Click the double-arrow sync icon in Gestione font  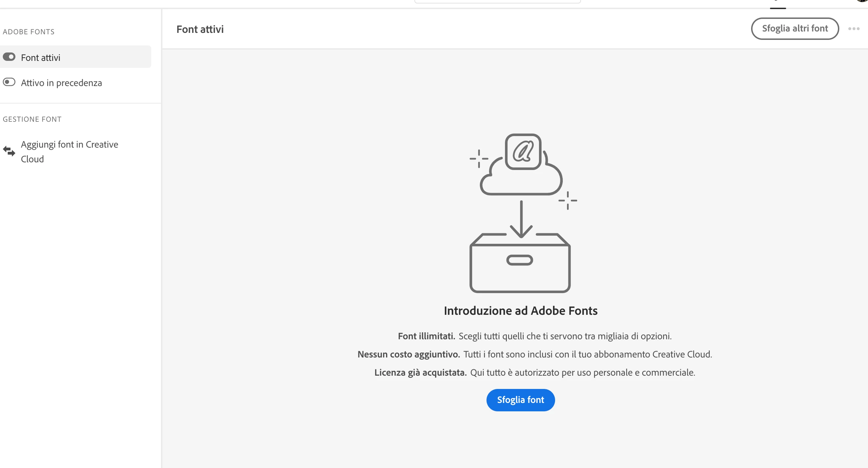click(x=9, y=151)
